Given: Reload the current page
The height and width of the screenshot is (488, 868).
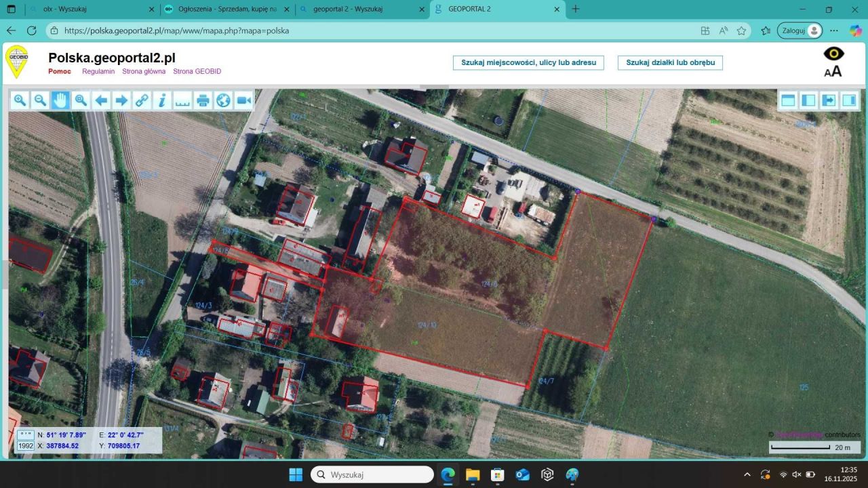Looking at the screenshot, I should [31, 30].
